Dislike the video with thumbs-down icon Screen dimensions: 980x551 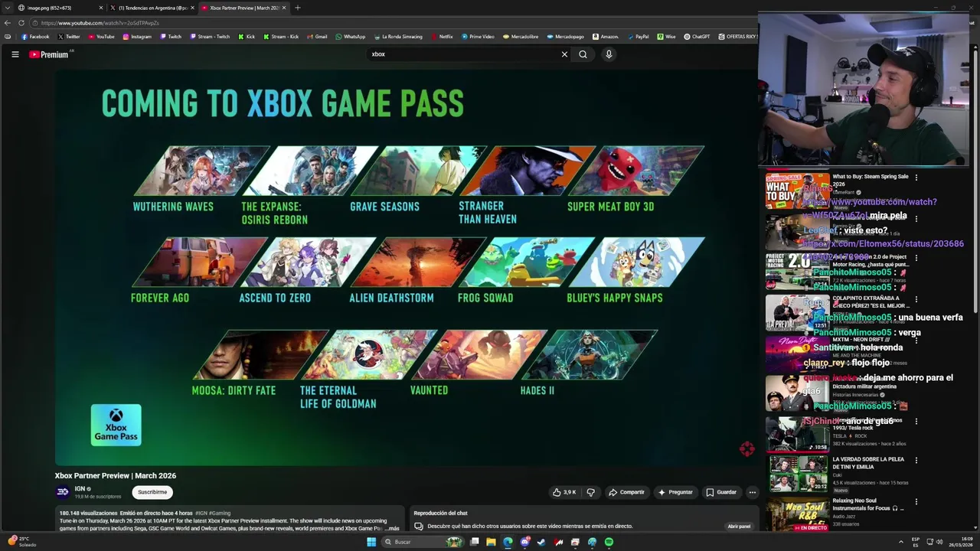(x=590, y=492)
